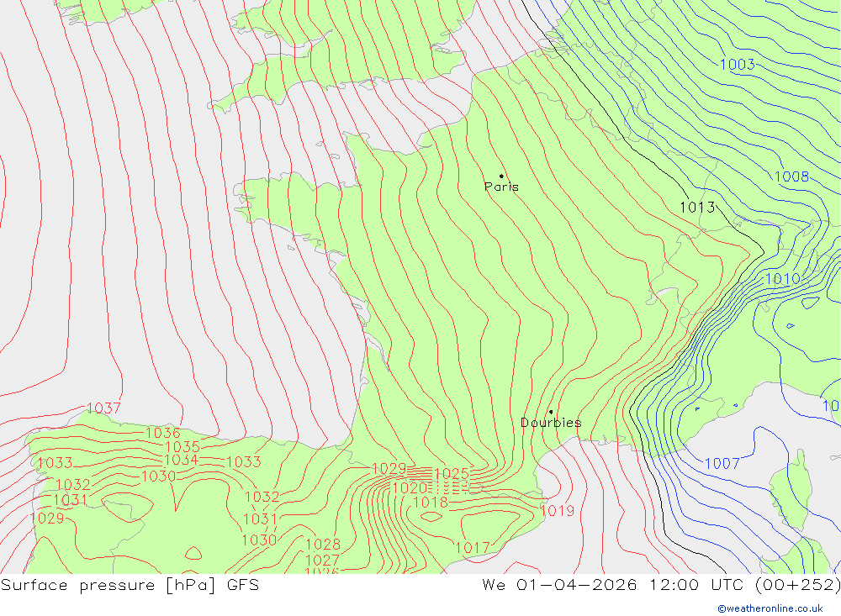Click the 1007 blue isobar label

point(722,463)
